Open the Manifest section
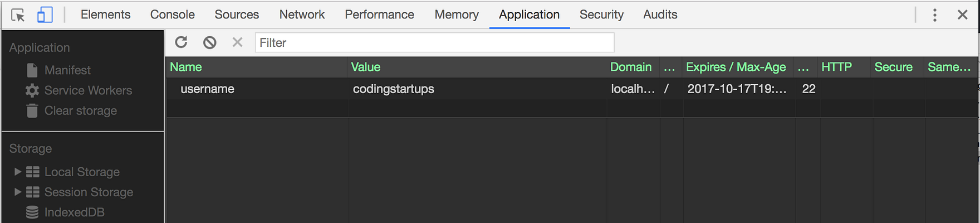Image resolution: width=980 pixels, height=223 pixels. (x=67, y=70)
